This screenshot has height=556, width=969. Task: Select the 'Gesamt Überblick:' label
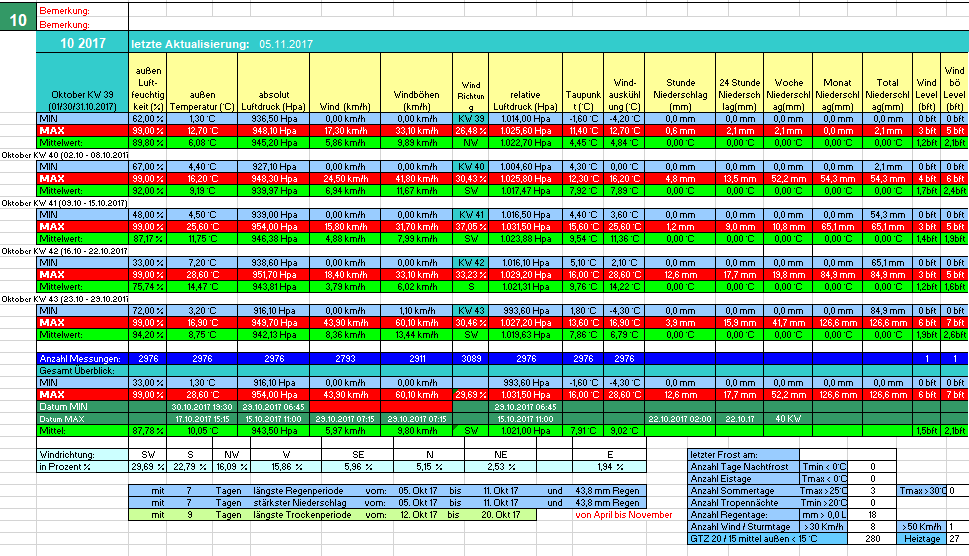(x=82, y=371)
